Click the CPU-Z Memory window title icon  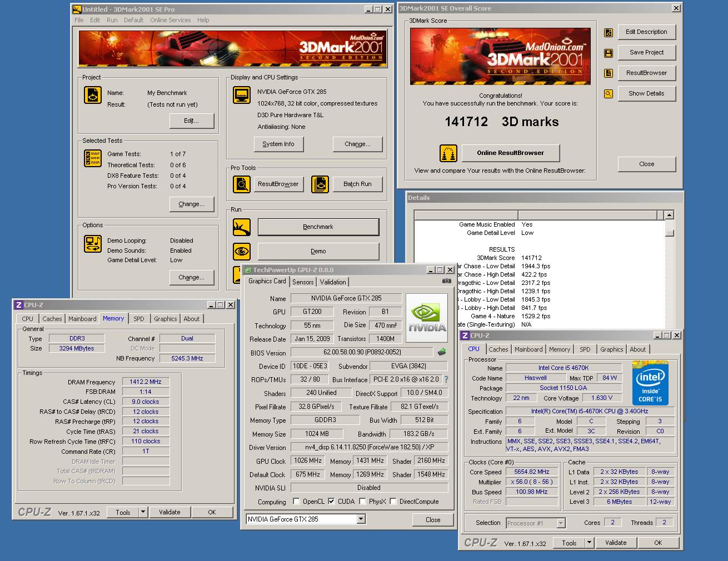pos(19,305)
